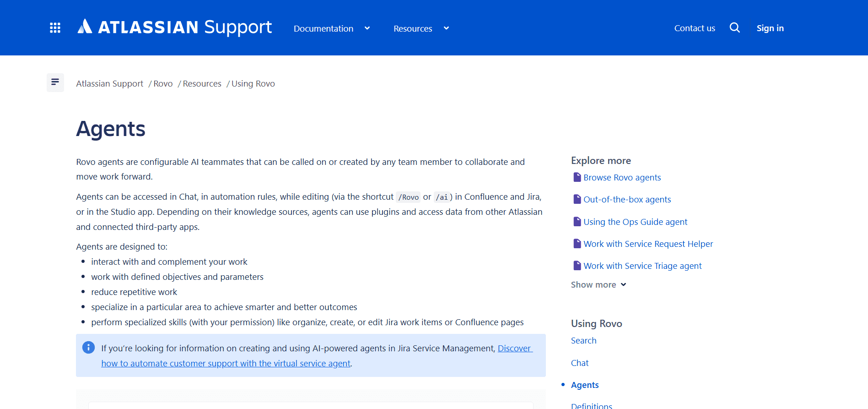The height and width of the screenshot is (409, 868).
Task: Expand the Resources dropdown menu
Action: pyautogui.click(x=421, y=28)
